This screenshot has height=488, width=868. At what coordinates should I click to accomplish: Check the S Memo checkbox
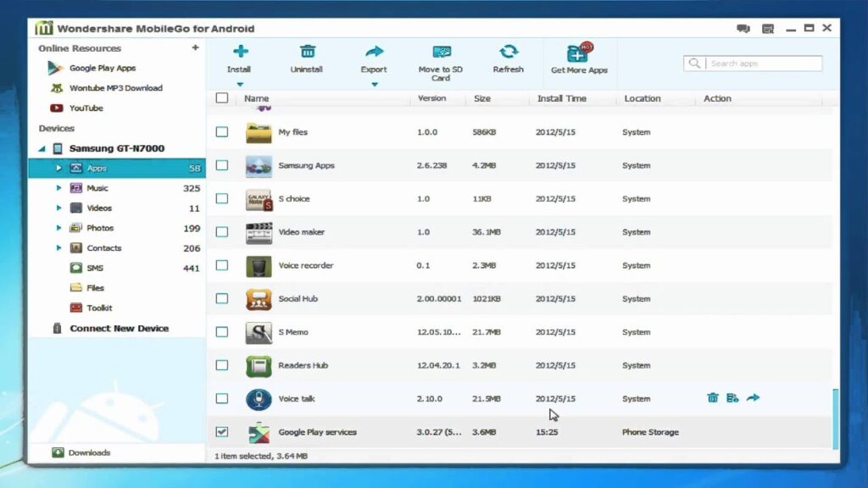(222, 331)
